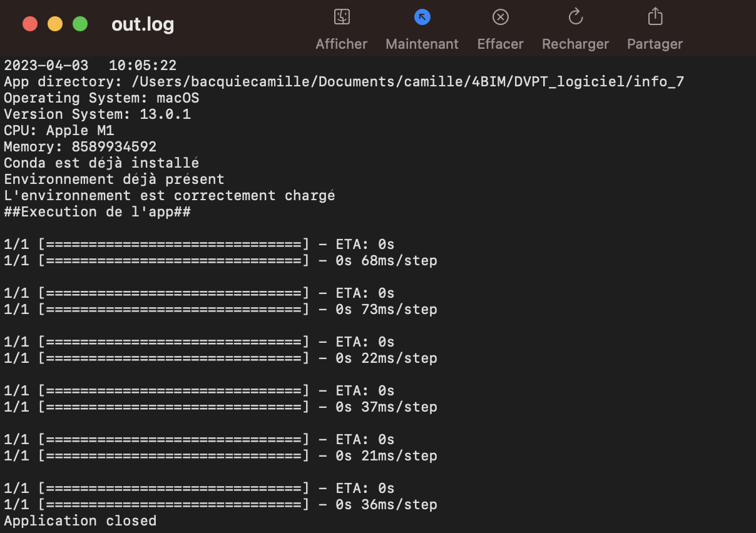This screenshot has width=756, height=533.
Task: Click the out.log title bar label
Action: [x=143, y=24]
